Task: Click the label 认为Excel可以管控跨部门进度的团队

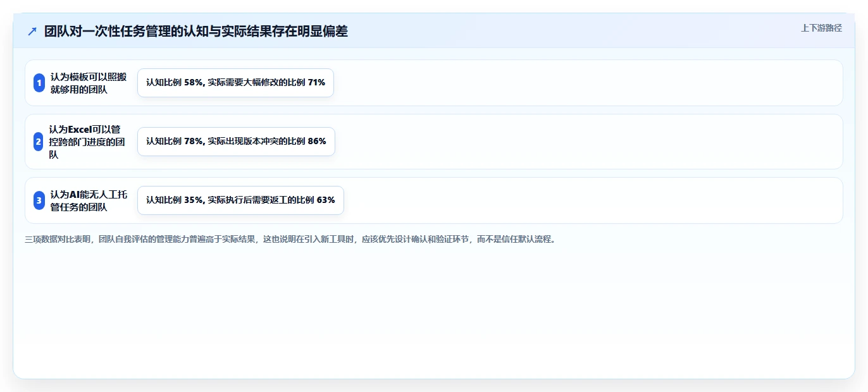Action: (x=87, y=142)
